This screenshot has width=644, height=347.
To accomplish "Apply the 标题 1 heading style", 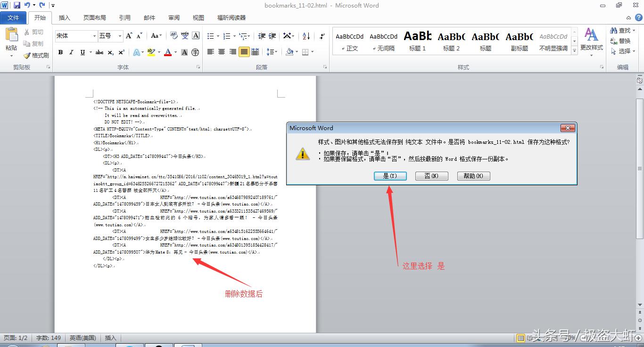I will coord(417,41).
